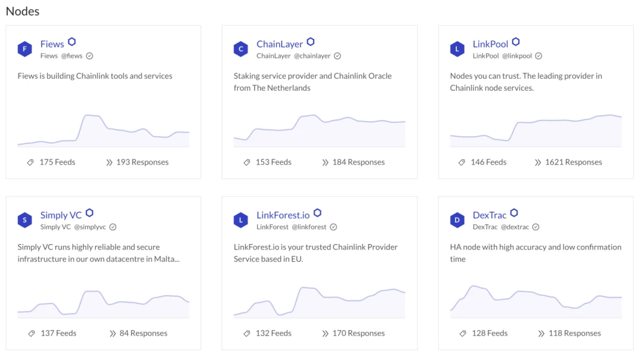Open the DexTrac node link

(490, 215)
